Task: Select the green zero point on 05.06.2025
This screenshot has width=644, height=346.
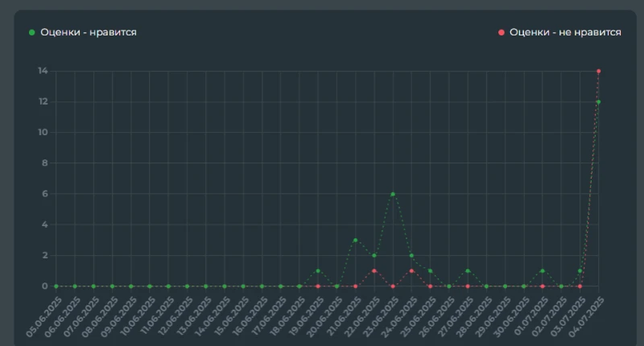Action: pos(56,286)
